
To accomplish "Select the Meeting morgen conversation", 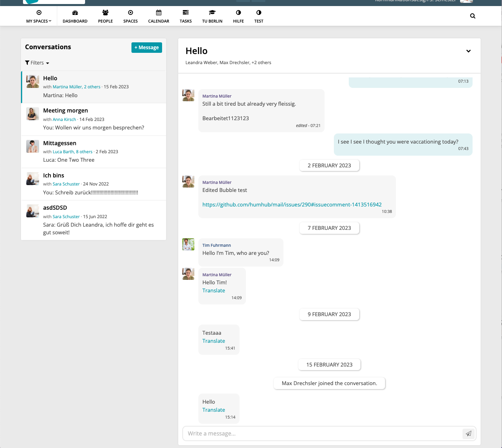I will point(94,119).
